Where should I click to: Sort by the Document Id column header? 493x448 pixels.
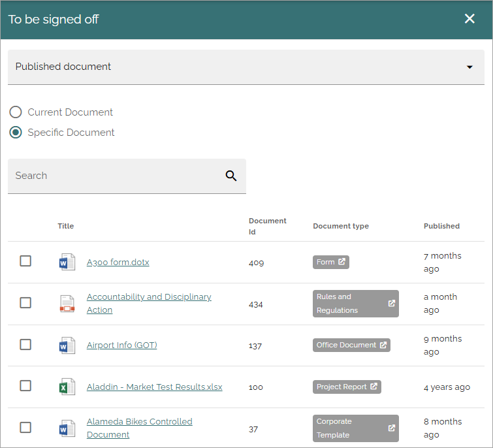268,227
